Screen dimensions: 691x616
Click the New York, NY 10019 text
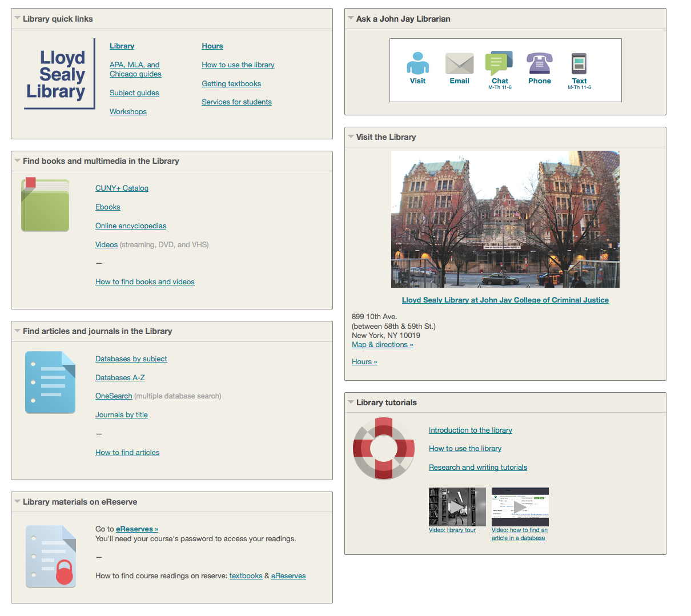(386, 335)
